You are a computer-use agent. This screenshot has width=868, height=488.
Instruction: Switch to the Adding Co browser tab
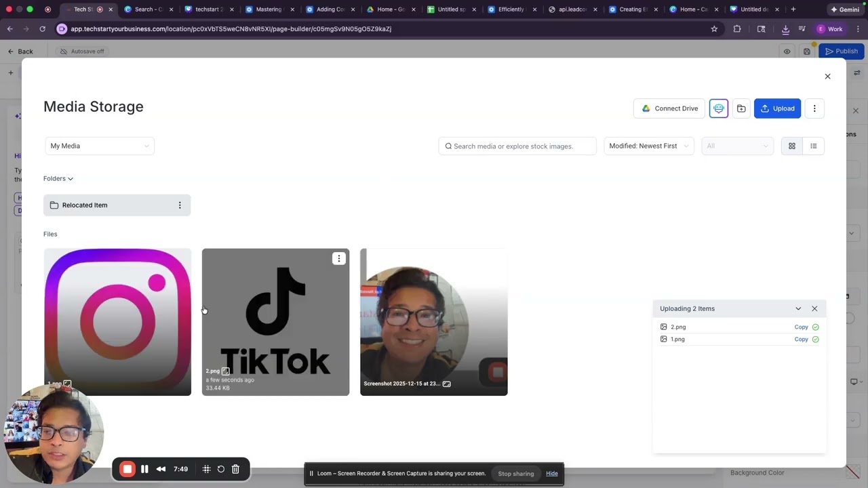click(x=330, y=9)
